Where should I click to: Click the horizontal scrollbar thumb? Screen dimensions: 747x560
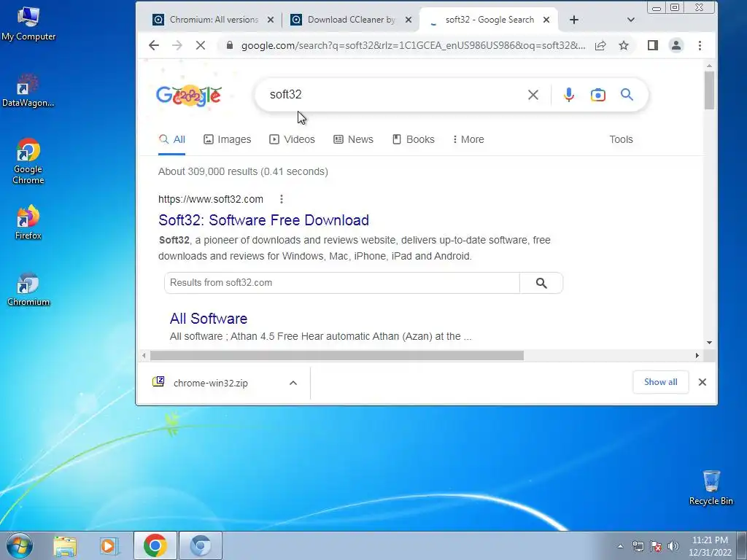(x=337, y=356)
